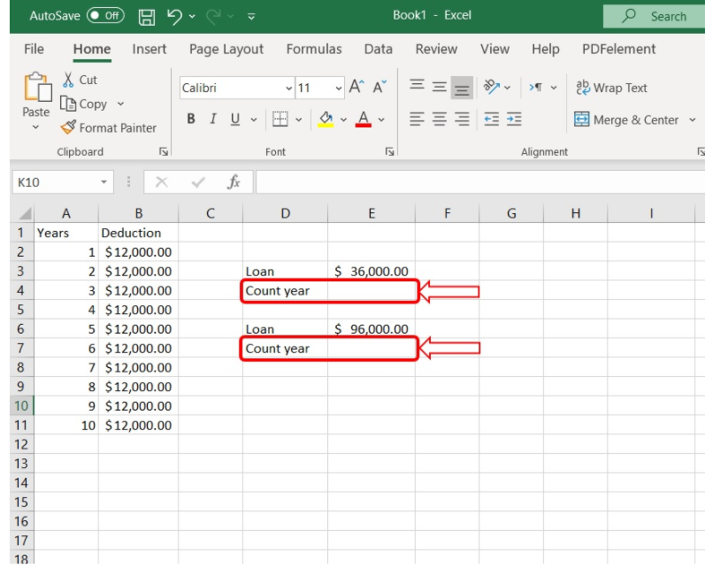The width and height of the screenshot is (728, 576).
Task: Click the Enter checkmark icon
Action: click(x=198, y=182)
